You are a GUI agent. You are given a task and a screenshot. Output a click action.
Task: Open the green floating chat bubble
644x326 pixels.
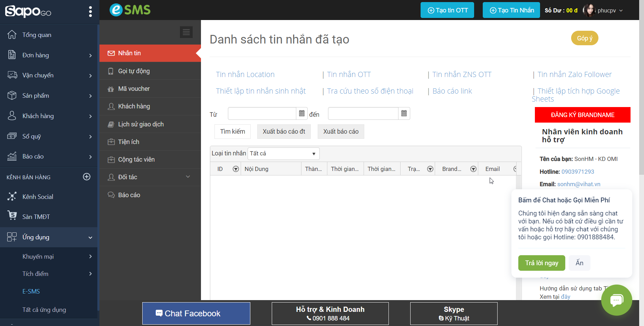616,300
